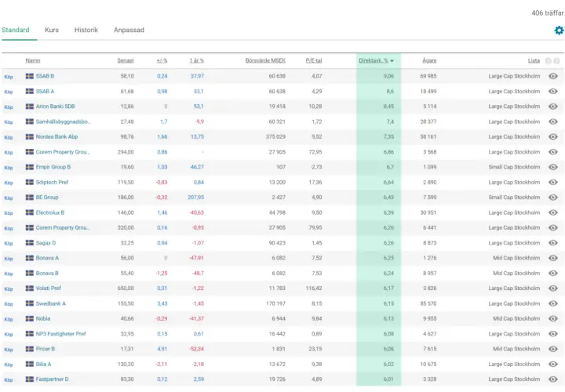
Task: Sort by Börsvärde MSEK column header
Action: click(x=265, y=60)
